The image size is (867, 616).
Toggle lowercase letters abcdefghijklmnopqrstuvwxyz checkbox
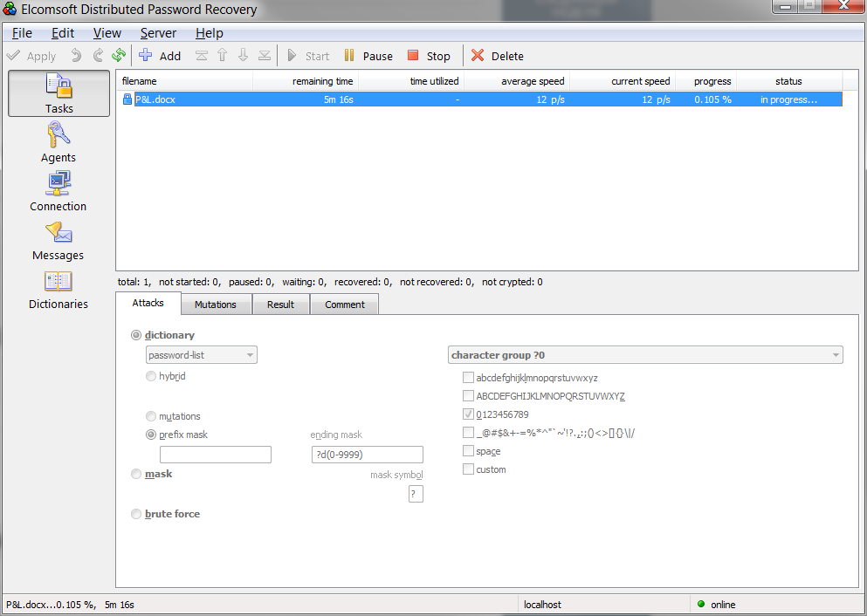point(468,377)
